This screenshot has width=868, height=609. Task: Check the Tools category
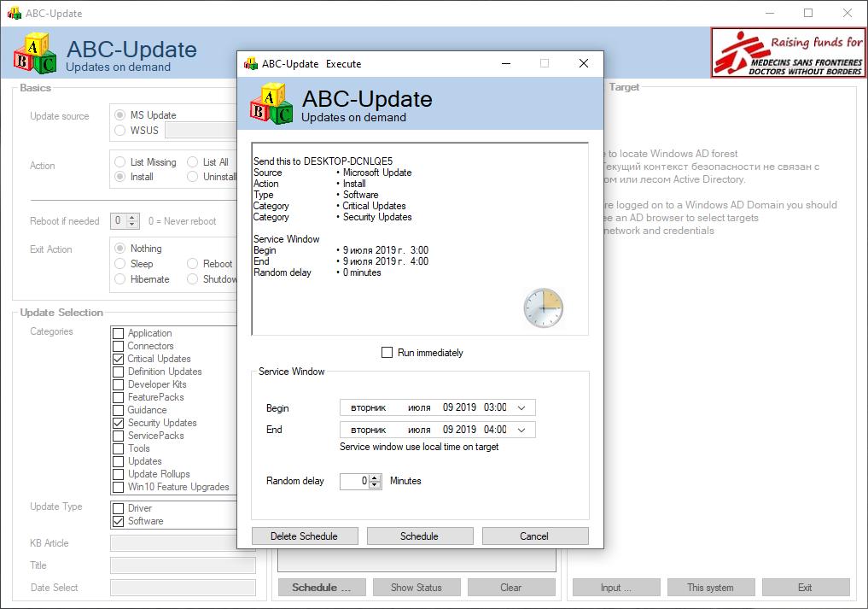point(118,448)
